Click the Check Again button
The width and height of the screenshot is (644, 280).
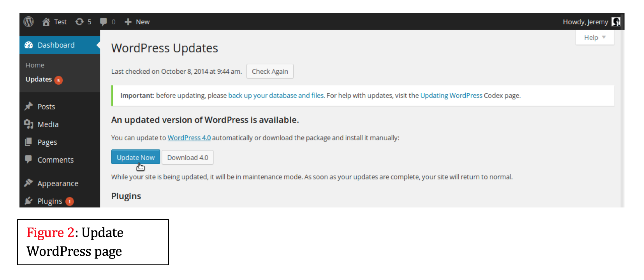point(270,71)
